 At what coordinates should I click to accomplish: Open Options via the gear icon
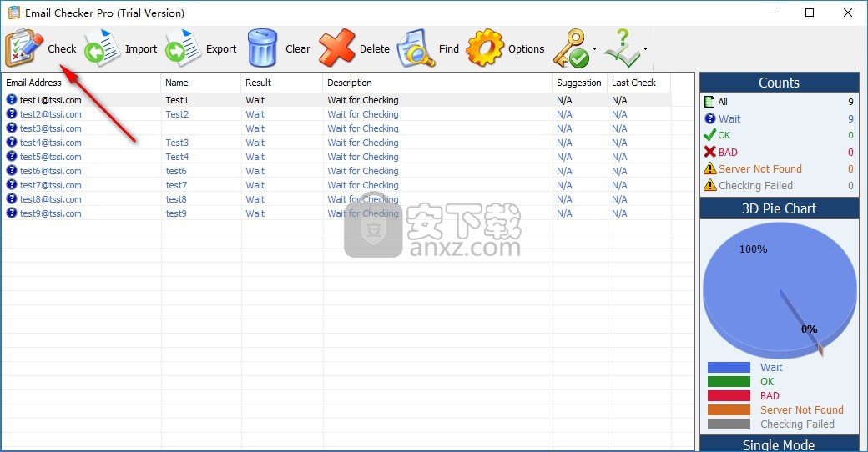485,48
